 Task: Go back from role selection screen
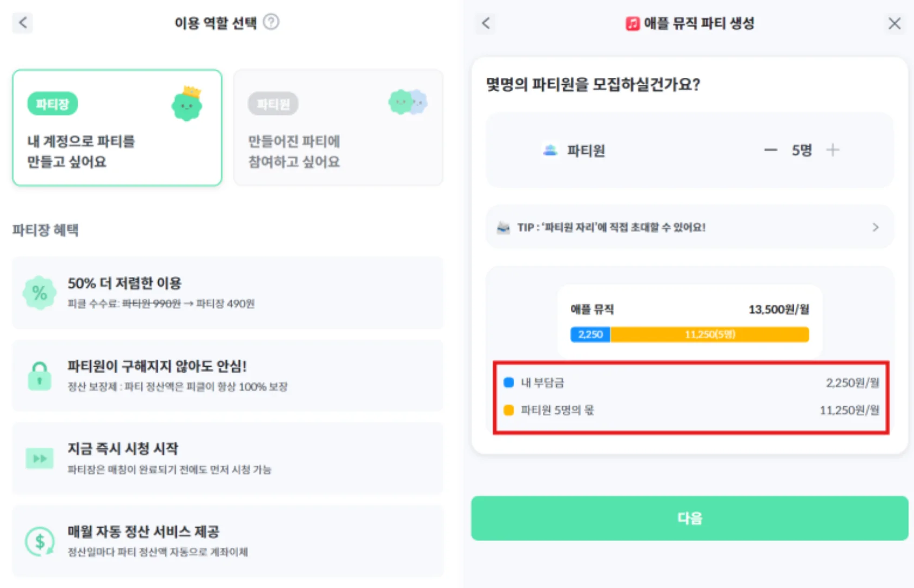tap(23, 23)
